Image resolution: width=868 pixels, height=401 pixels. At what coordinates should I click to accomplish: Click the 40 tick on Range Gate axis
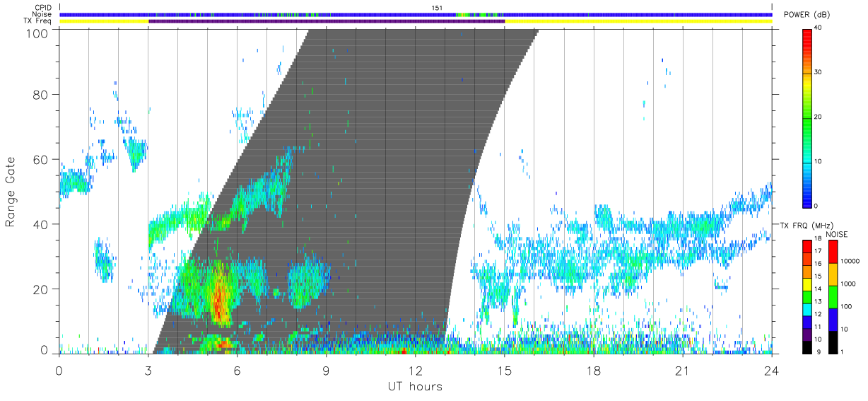point(41,224)
